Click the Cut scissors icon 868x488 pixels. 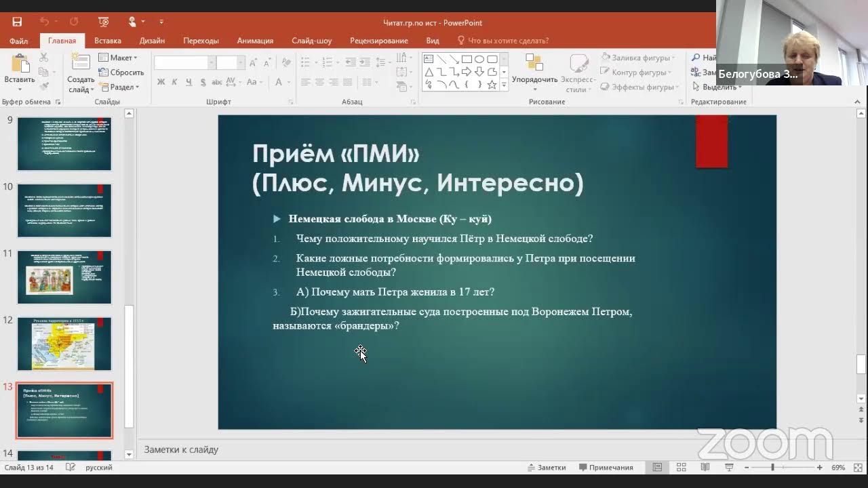(43, 58)
